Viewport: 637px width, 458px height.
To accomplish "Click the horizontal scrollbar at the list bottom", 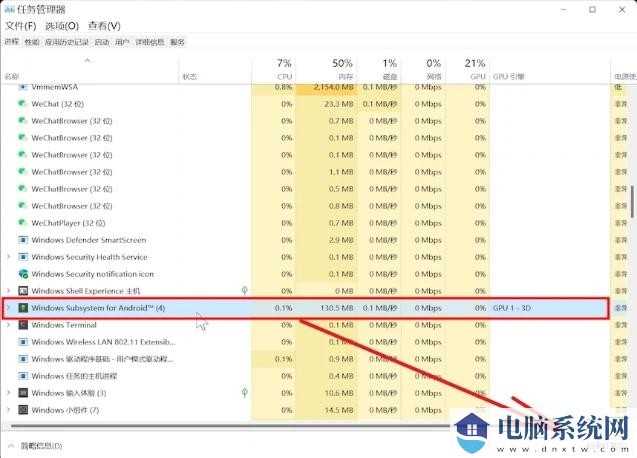I will (230, 426).
